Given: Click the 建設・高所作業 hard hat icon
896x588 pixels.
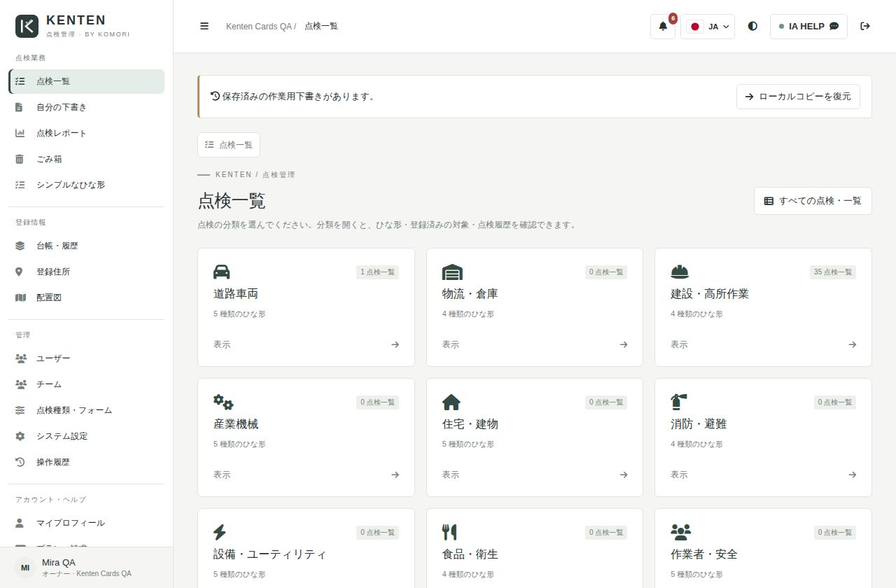Looking at the screenshot, I should pyautogui.click(x=680, y=272).
